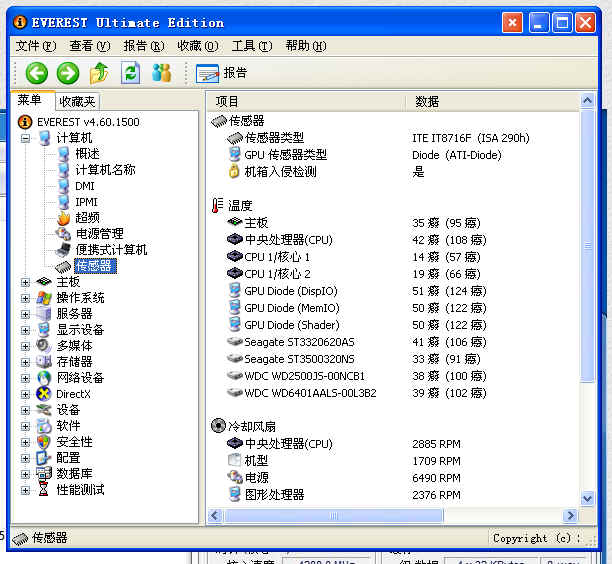Open the 工具(T) menu
This screenshot has height=564, width=612.
[251, 46]
